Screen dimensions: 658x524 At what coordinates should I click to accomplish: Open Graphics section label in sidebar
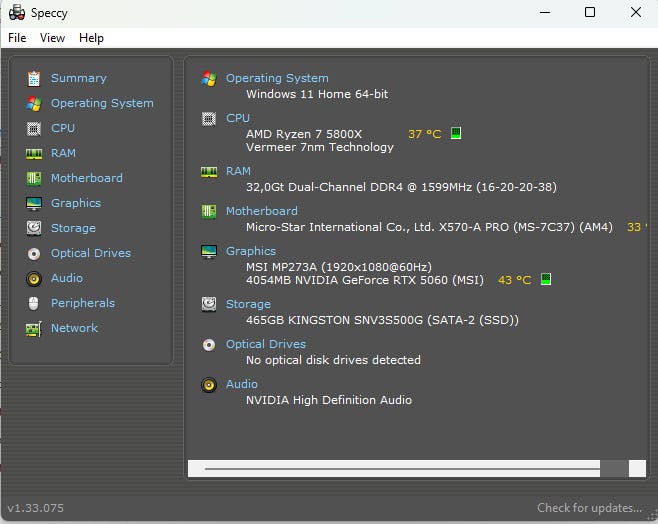[x=76, y=203]
